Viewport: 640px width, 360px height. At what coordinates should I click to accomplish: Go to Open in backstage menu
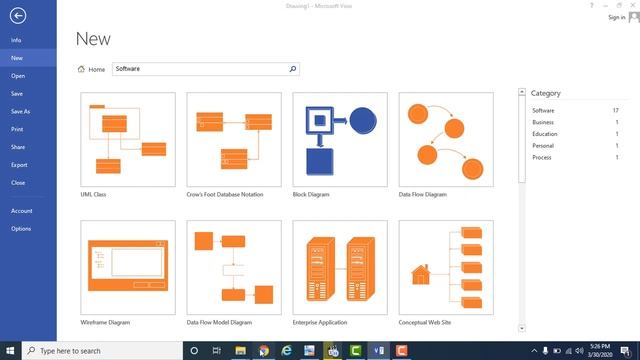coord(28,76)
